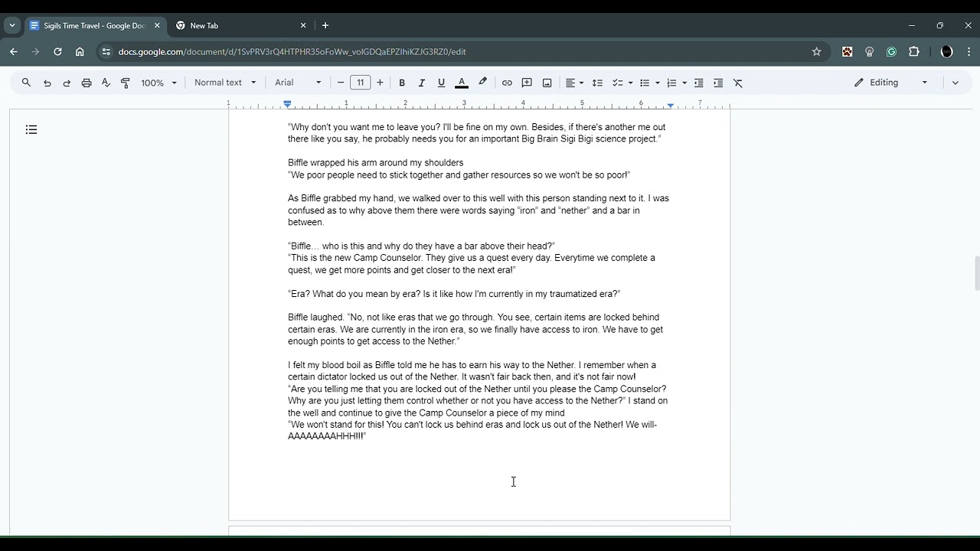Switch to the New Tab browser tab
The image size is (980, 551).
240,25
